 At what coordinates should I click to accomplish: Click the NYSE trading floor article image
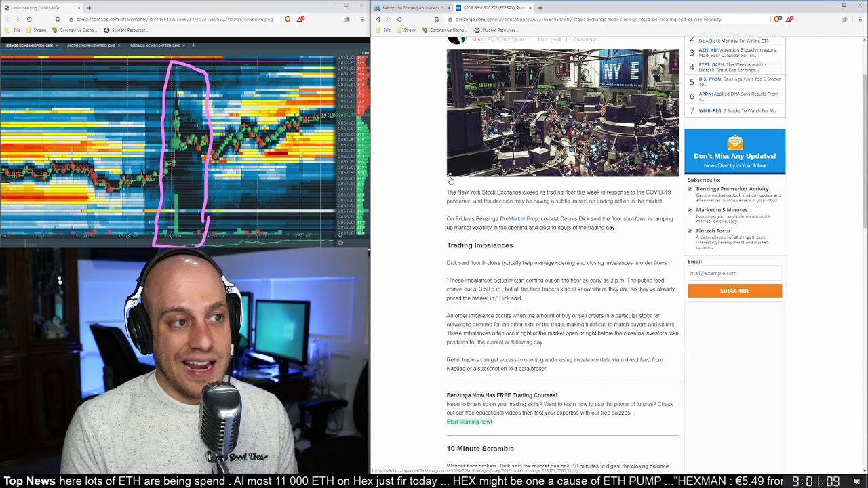coord(562,113)
